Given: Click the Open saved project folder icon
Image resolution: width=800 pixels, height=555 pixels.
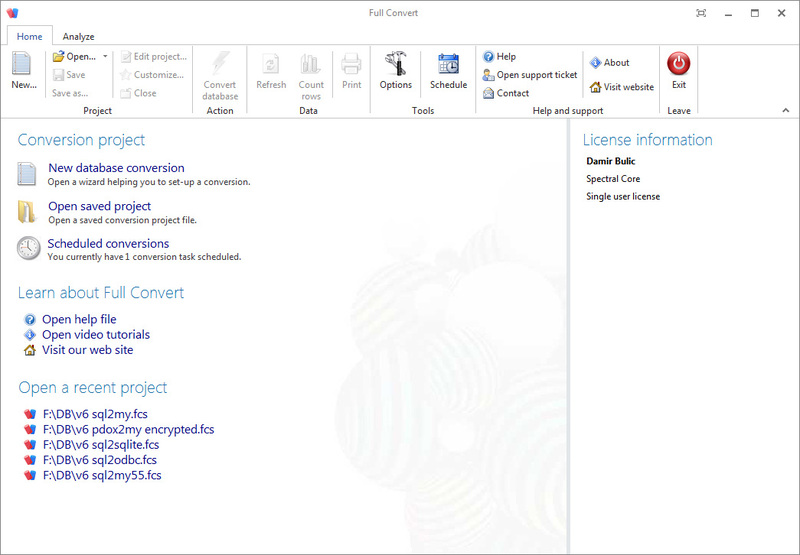Looking at the screenshot, I should 27,212.
